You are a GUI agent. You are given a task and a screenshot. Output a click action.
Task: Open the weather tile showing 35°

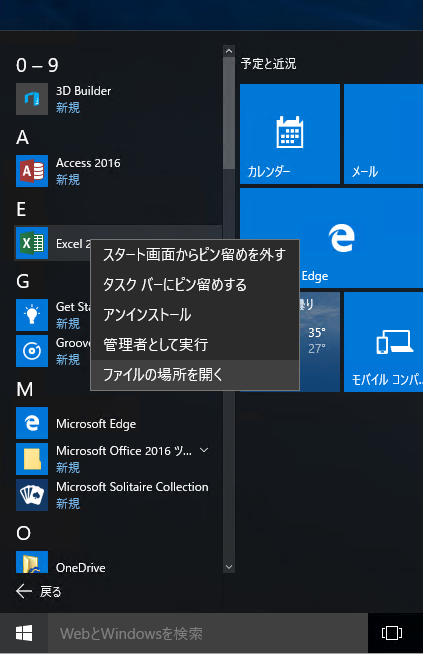320,342
